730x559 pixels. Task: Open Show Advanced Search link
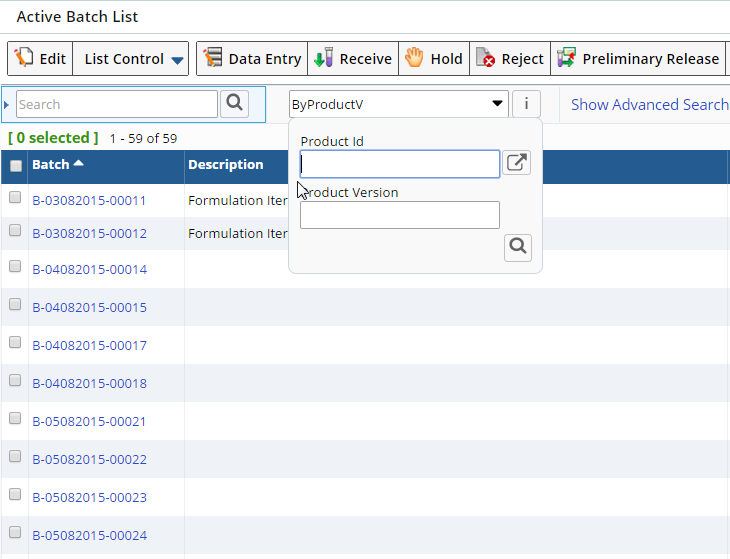click(x=649, y=105)
